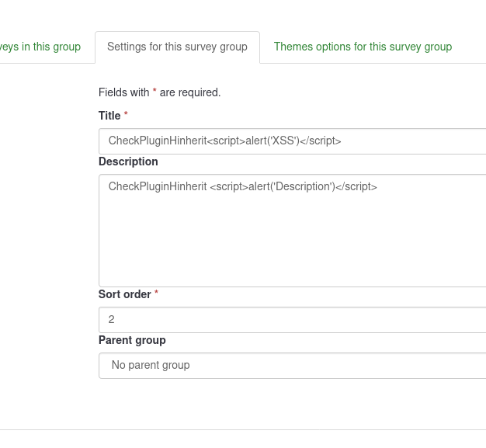The width and height of the screenshot is (486, 448).
Task: Switch to the Settings for this survey group tab
Action: 177,47
